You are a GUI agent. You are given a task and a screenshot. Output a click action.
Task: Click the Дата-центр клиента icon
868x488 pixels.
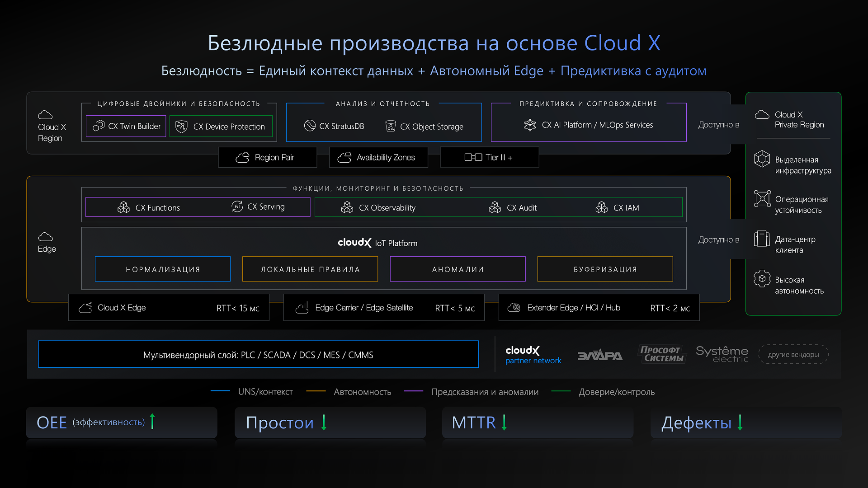pyautogui.click(x=762, y=238)
